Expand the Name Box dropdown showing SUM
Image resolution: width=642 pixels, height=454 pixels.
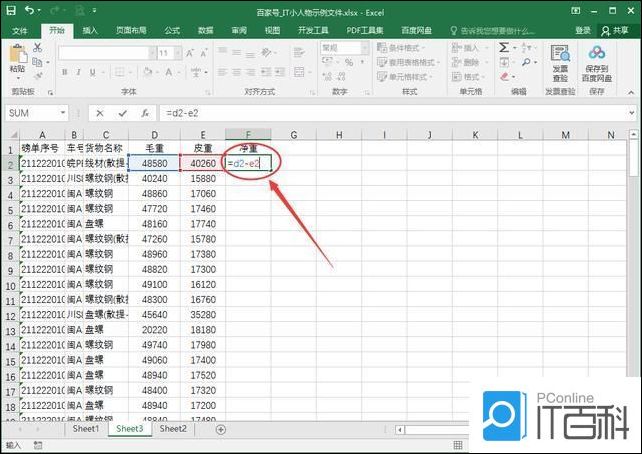[x=62, y=113]
